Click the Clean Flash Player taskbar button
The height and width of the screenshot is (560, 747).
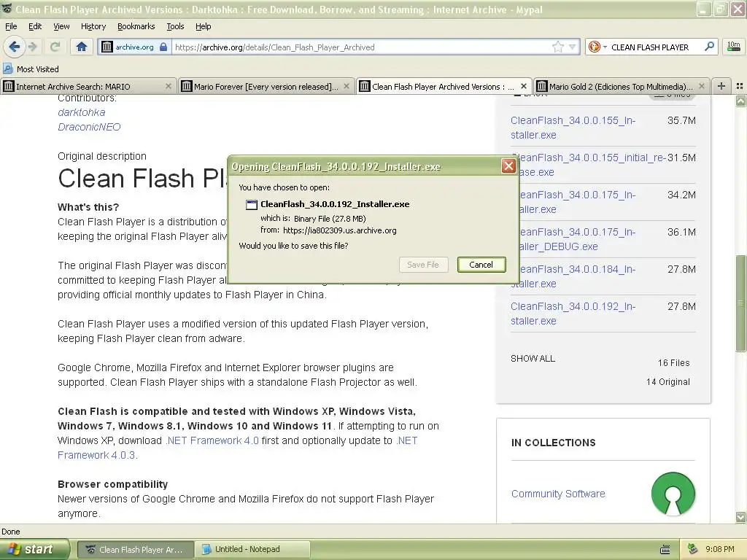[x=135, y=550]
